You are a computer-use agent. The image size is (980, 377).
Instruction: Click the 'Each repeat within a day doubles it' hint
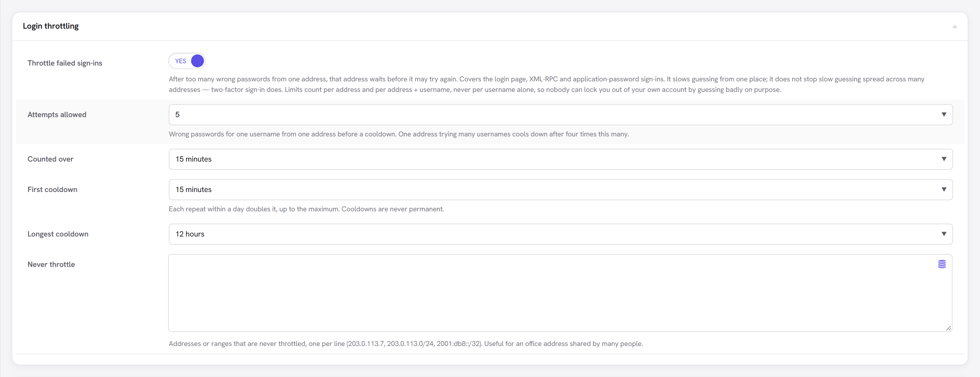point(306,209)
